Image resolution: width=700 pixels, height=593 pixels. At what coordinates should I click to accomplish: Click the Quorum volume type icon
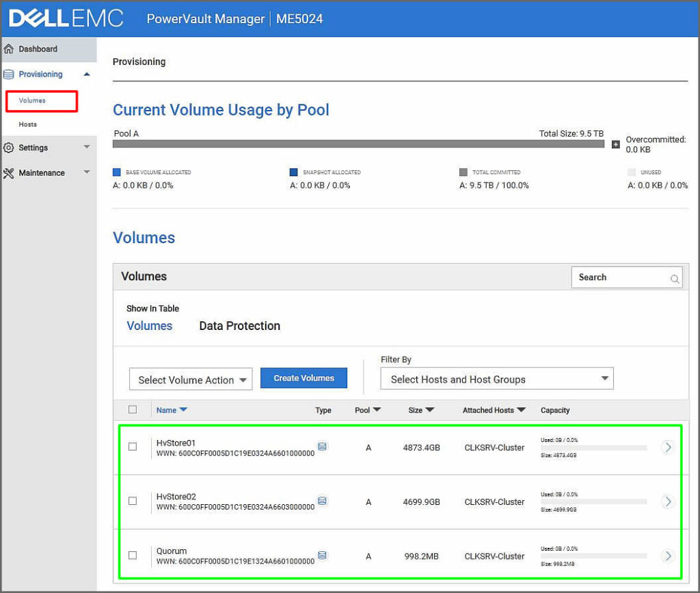coord(323,555)
